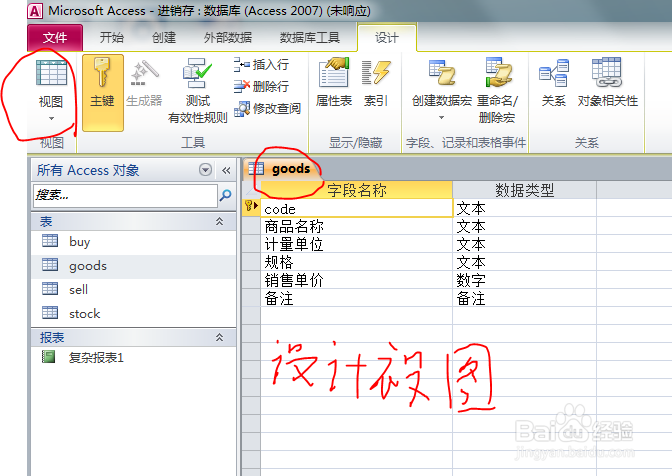The width and height of the screenshot is (672, 476).
Task: Select the goods table in navigation
Action: pyautogui.click(x=134, y=266)
